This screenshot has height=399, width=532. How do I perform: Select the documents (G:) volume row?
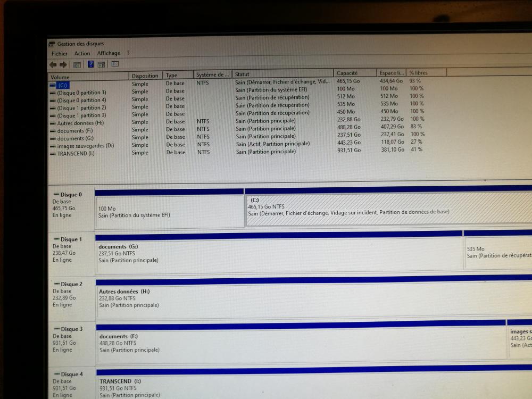click(75, 138)
